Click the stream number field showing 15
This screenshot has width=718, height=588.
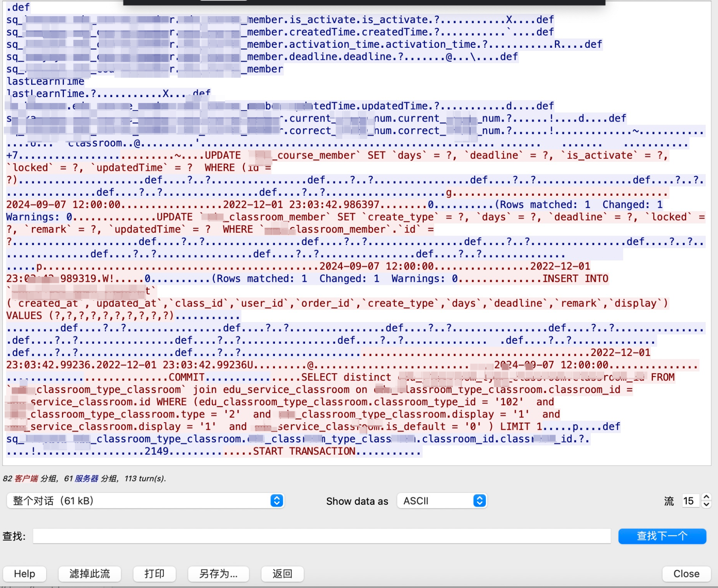[690, 501]
